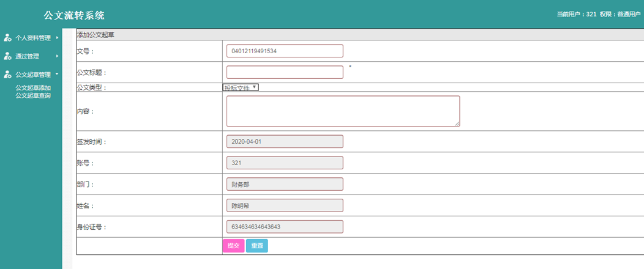The height and width of the screenshot is (269, 644).
Task: Click the 公文起草管理 user icon
Action: tap(7, 75)
